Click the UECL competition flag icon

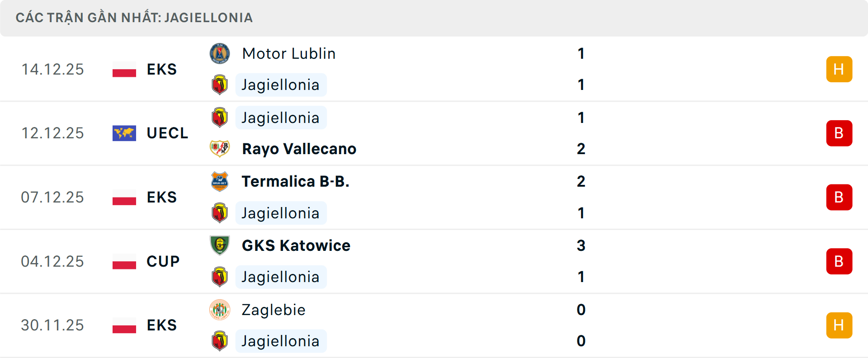coord(124,133)
